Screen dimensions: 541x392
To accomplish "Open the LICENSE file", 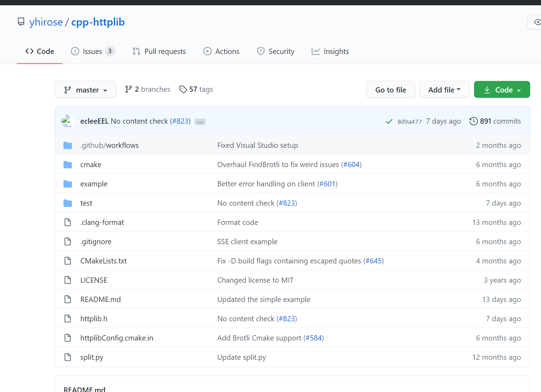I will pos(94,280).
